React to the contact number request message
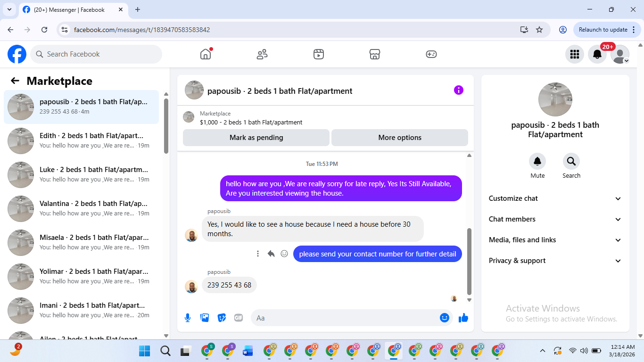This screenshot has width=644, height=362. (x=284, y=254)
